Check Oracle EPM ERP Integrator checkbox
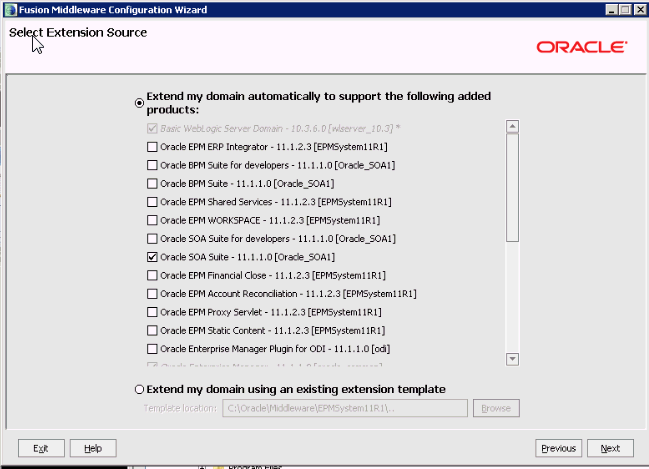The width and height of the screenshot is (649, 469). 152,147
